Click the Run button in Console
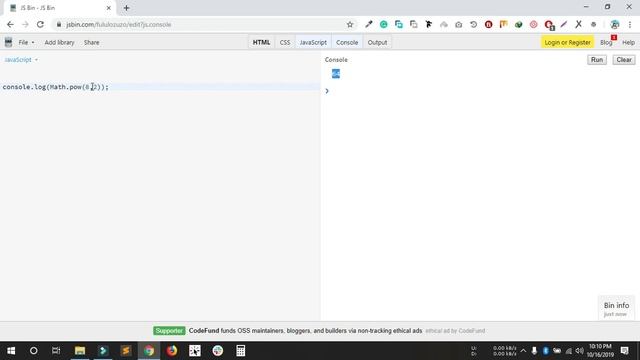Image resolution: width=640 pixels, height=360 pixels. click(x=597, y=60)
